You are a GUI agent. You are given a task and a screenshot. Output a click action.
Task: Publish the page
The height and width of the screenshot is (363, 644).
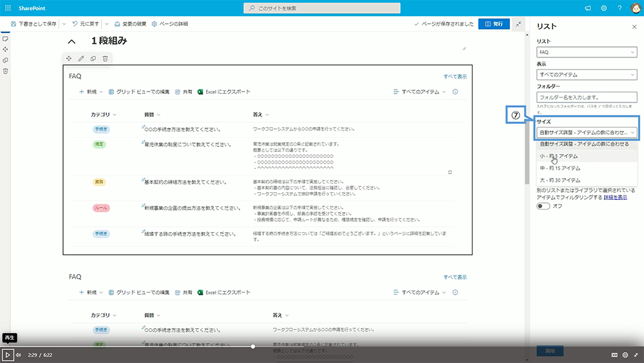(494, 24)
